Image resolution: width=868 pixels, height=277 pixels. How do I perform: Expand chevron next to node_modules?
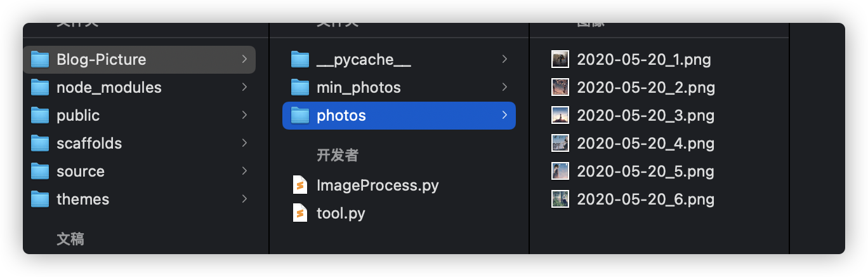[244, 87]
